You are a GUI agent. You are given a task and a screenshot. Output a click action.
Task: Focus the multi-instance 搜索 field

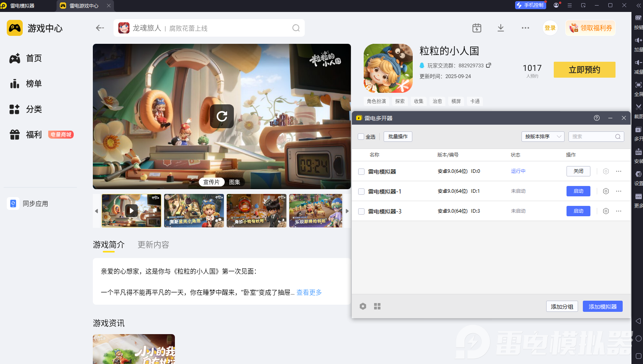point(596,137)
